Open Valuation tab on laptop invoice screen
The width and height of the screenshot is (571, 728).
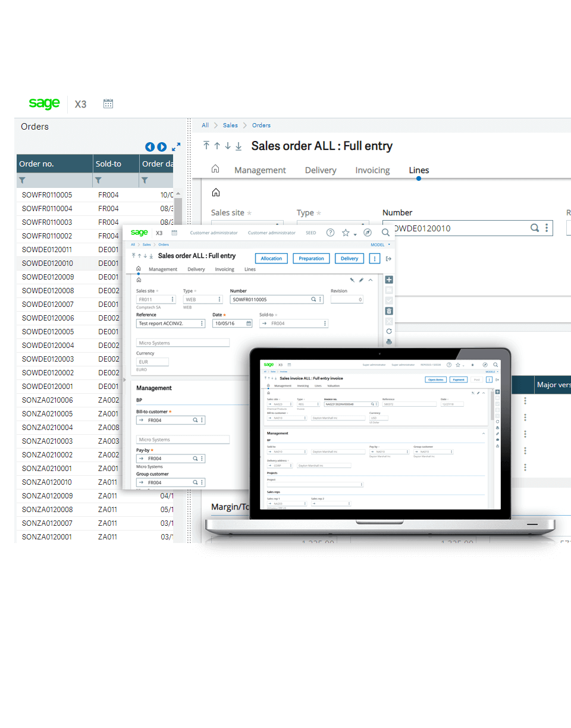coord(334,386)
